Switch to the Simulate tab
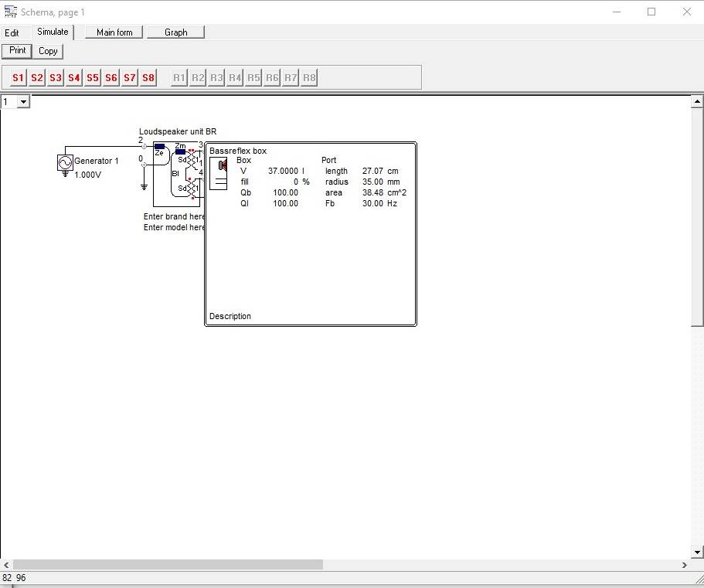 [53, 32]
